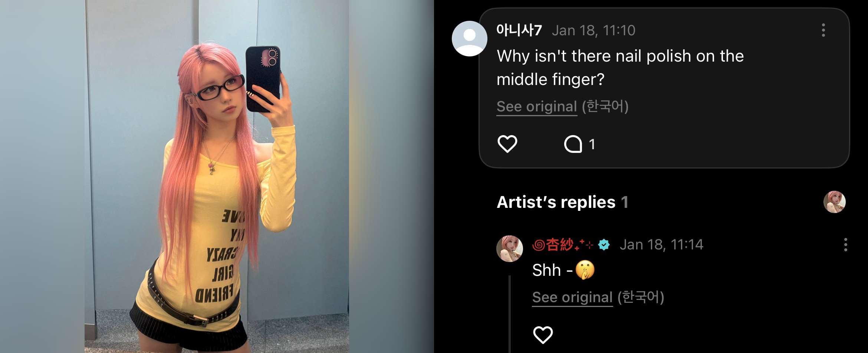Click the comment text about nail polish
Screen dimensions: 868x353
(x=620, y=68)
